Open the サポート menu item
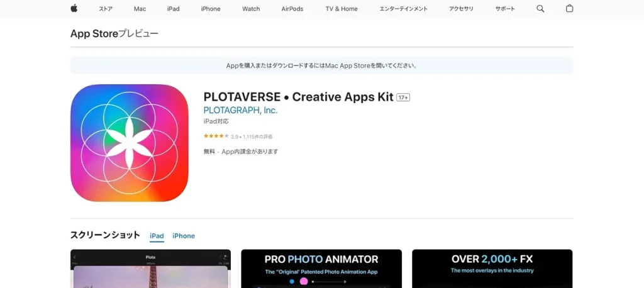The image size is (644, 288). (505, 9)
